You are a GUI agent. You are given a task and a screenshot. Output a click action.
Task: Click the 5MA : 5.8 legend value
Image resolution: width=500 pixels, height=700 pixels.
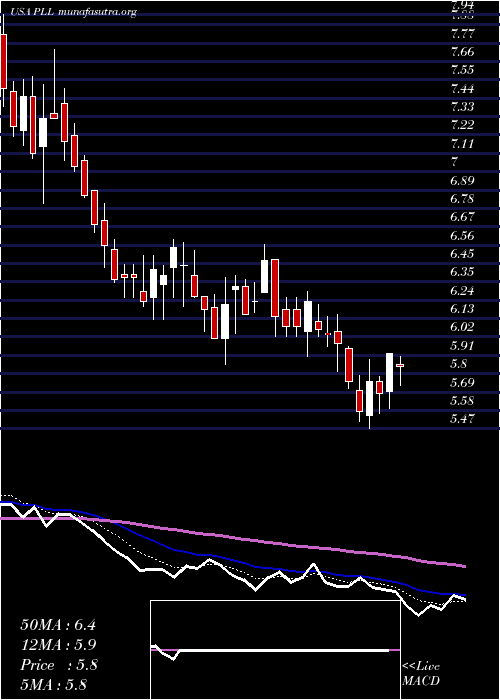pos(54,684)
